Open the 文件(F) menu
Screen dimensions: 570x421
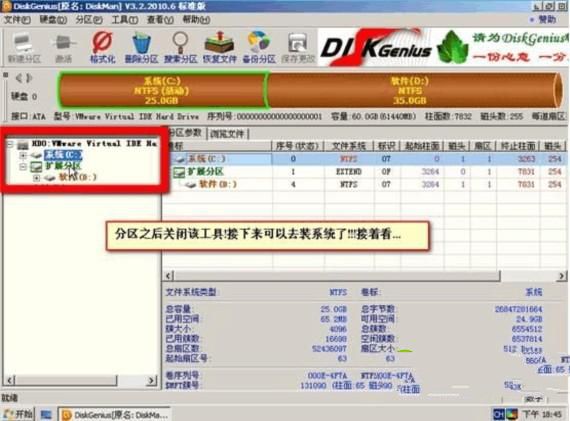(17, 20)
